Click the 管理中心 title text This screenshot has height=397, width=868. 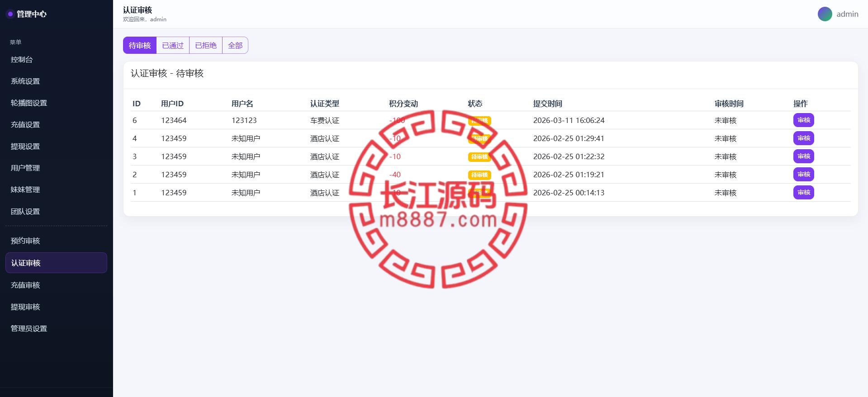click(32, 14)
